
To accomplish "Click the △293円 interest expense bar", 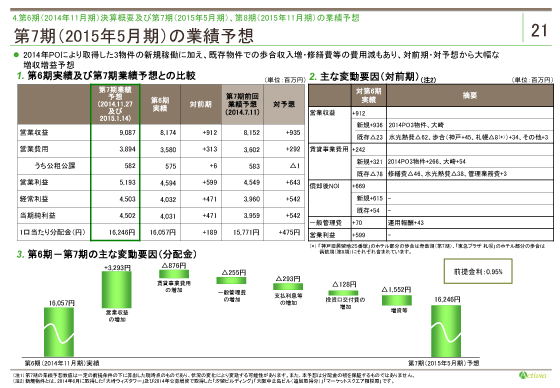I will pos(288,287).
